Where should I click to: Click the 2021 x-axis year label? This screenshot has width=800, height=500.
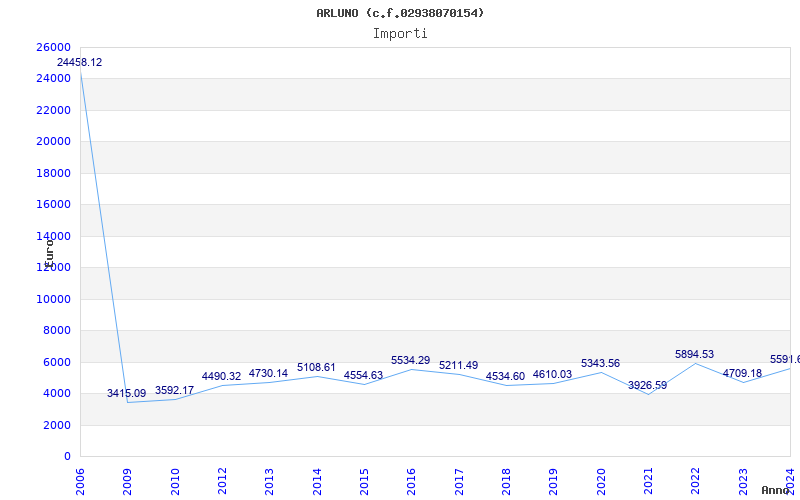click(x=648, y=482)
